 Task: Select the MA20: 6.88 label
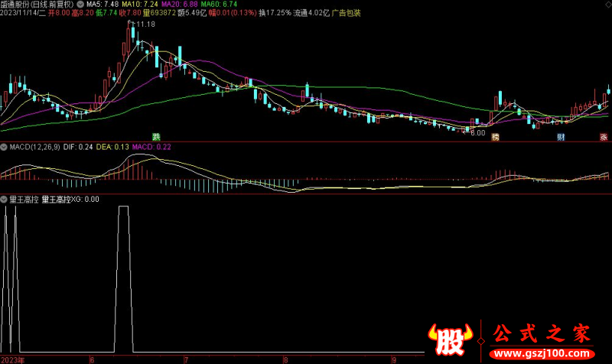[180, 5]
